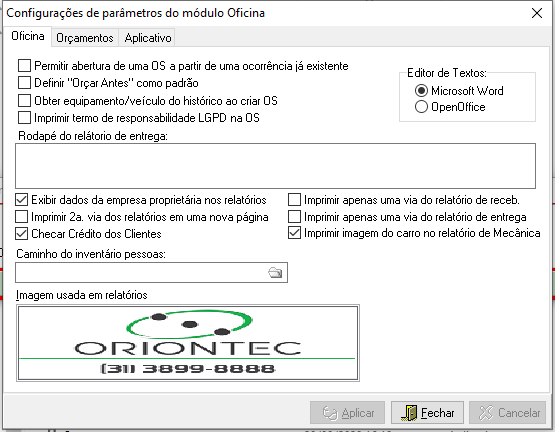Close the dialog with the X icon

coord(537,13)
